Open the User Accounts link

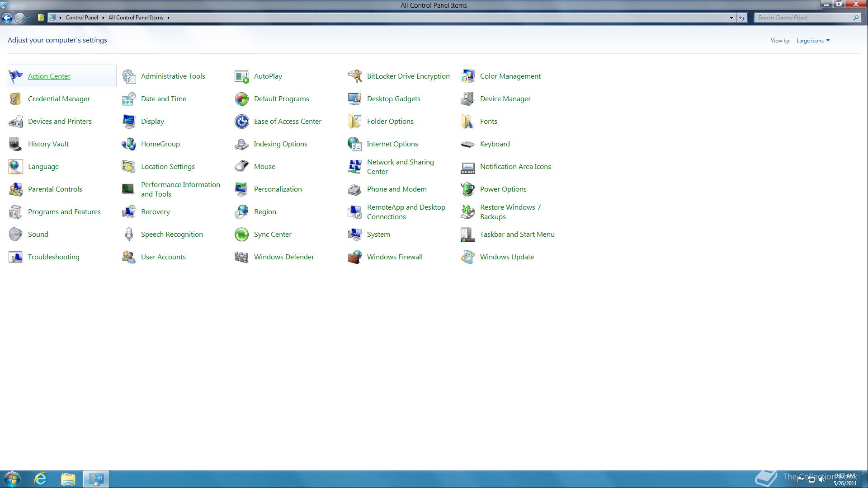tap(163, 257)
